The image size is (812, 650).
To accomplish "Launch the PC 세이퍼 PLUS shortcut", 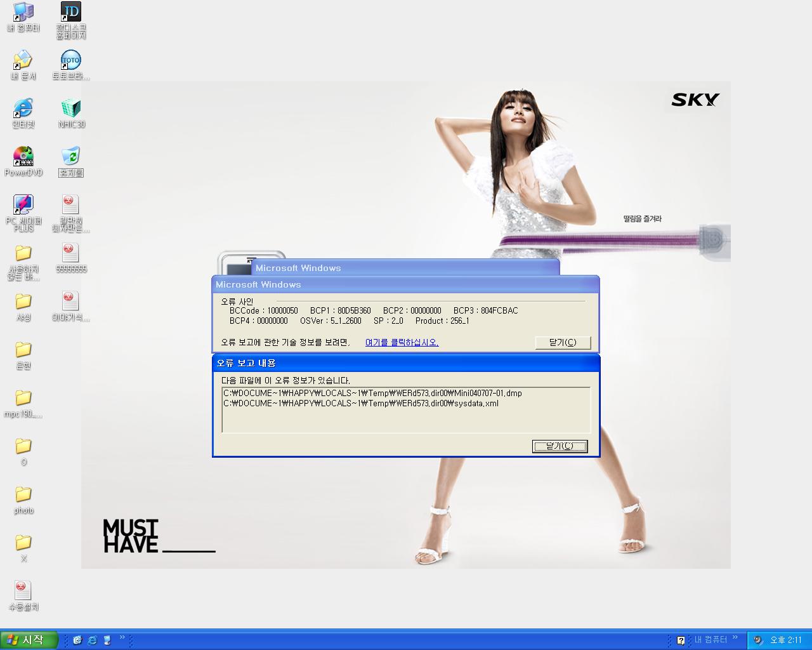I will (x=23, y=213).
